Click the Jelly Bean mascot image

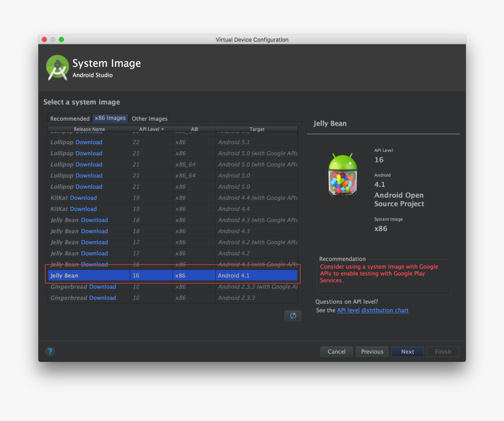342,173
